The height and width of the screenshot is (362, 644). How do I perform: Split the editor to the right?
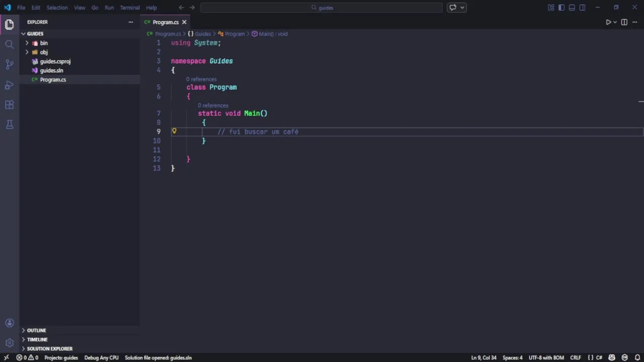(x=624, y=22)
